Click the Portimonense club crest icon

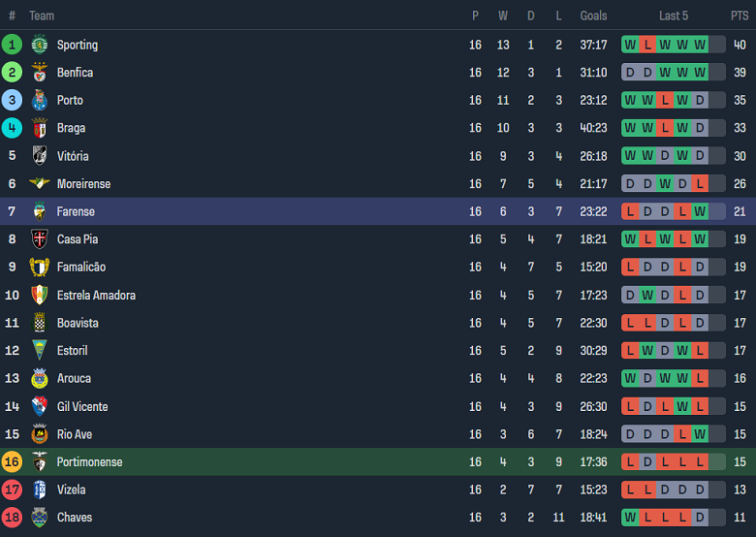coord(40,462)
